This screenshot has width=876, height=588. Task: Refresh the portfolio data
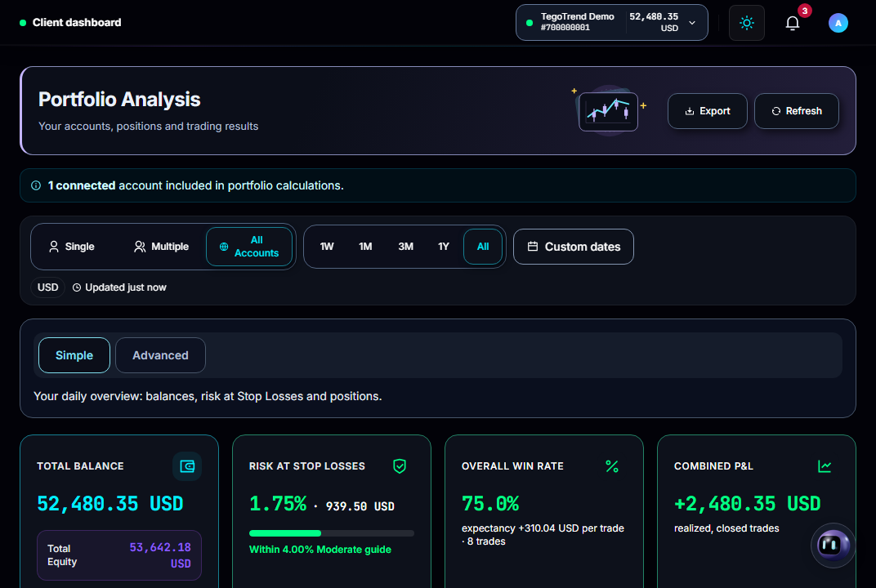[796, 111]
